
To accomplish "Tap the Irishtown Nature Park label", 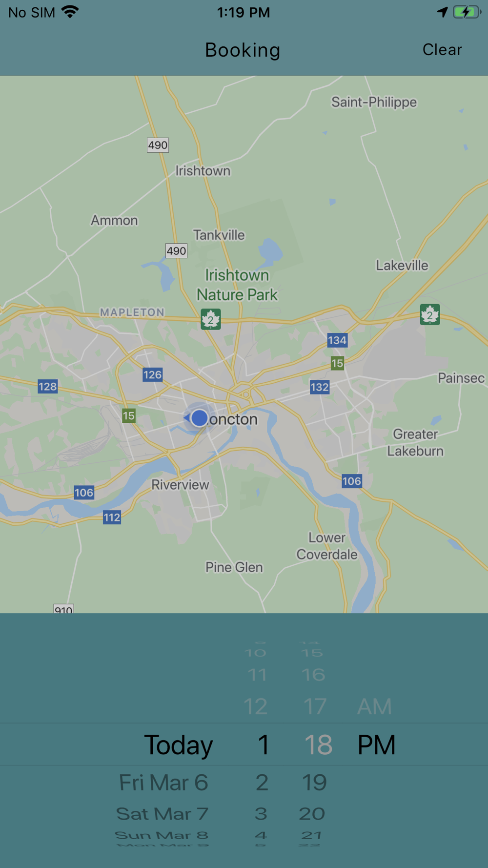I will pyautogui.click(x=237, y=285).
